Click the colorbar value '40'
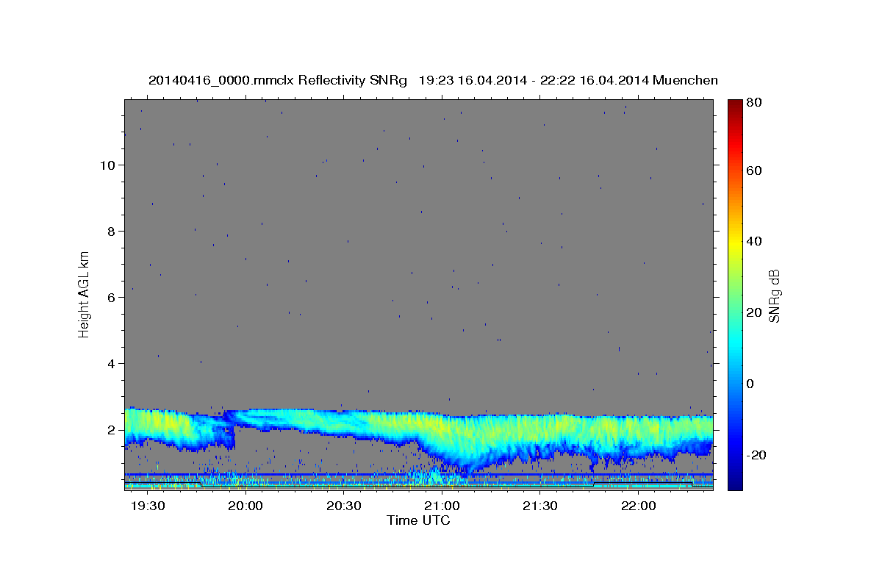The height and width of the screenshot is (588, 882). coord(753,241)
